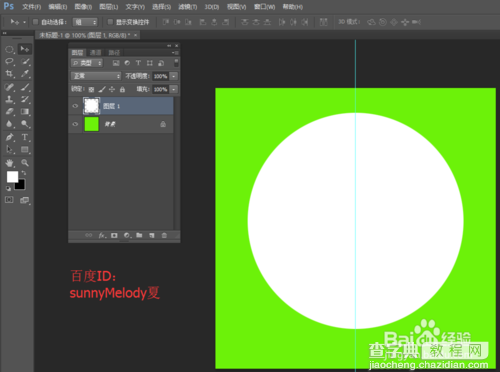Open the blend mode 正常 dropdown
The image size is (500, 372).
click(96, 76)
